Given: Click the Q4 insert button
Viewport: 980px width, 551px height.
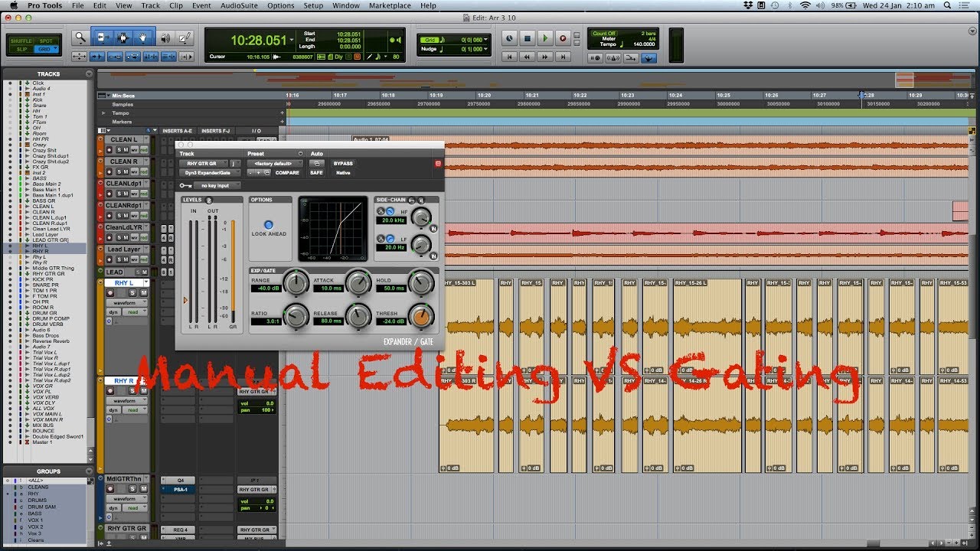Looking at the screenshot, I should [x=179, y=480].
